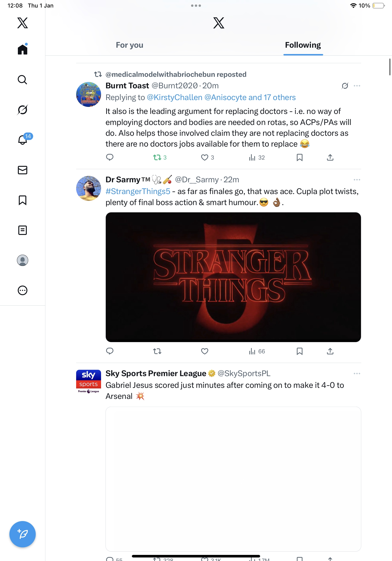The height and width of the screenshot is (561, 392).
Task: Open more options on Sky Sports post
Action: click(x=357, y=374)
